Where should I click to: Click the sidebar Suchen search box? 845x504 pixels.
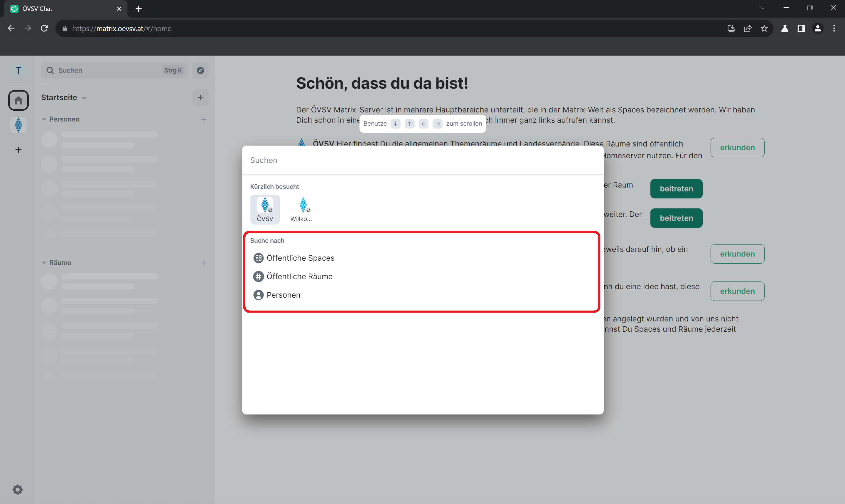(x=114, y=70)
